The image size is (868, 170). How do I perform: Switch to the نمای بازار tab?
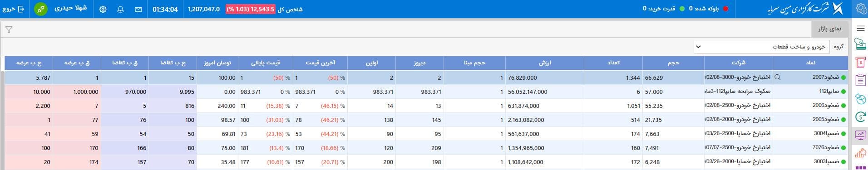(829, 29)
